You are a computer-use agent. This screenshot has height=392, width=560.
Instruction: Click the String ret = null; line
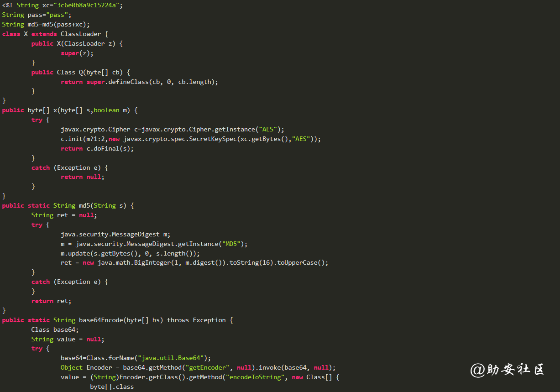(x=64, y=215)
